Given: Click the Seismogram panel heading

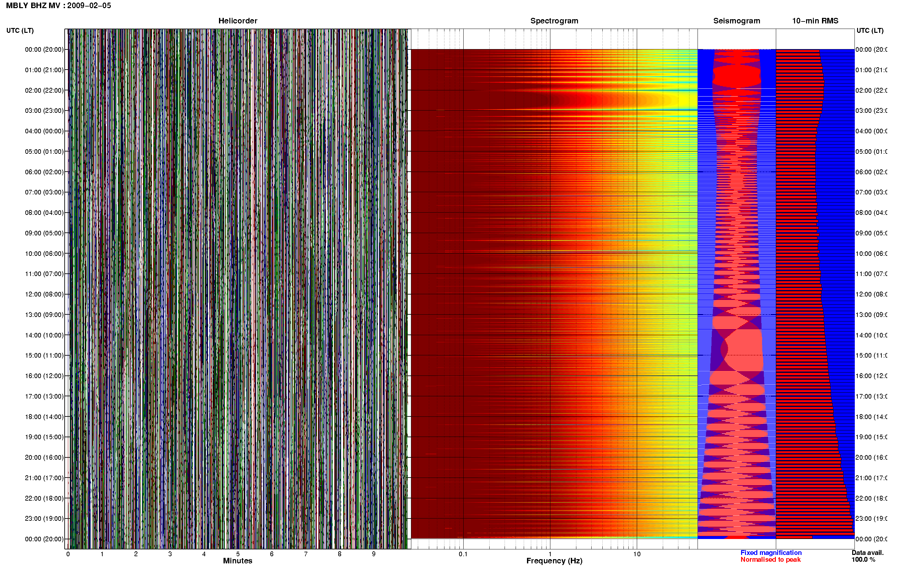Looking at the screenshot, I should [x=737, y=21].
